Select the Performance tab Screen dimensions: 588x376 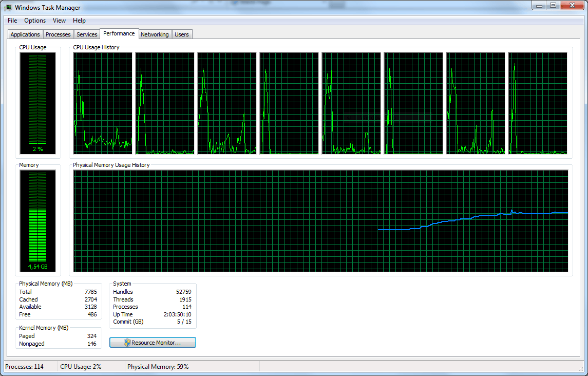click(x=119, y=34)
